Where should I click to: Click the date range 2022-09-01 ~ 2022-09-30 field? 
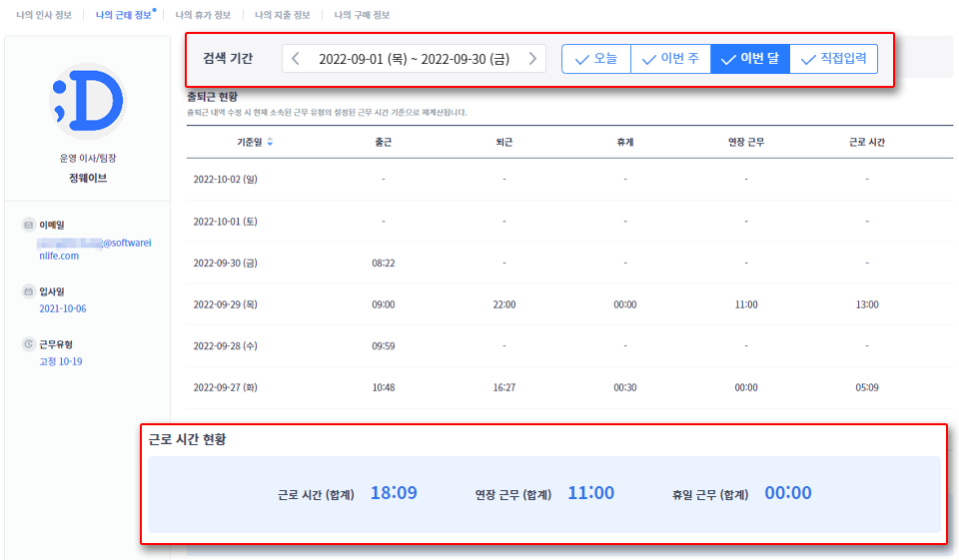click(414, 59)
